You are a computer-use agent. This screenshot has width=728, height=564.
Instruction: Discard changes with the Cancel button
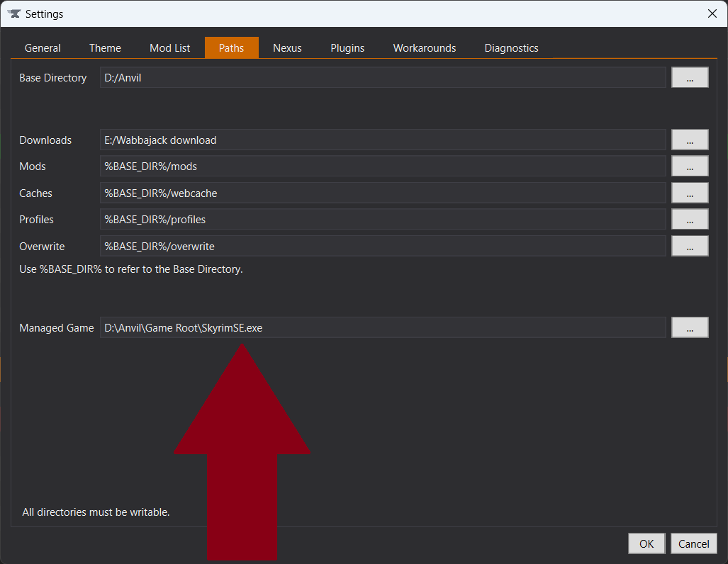click(x=693, y=543)
